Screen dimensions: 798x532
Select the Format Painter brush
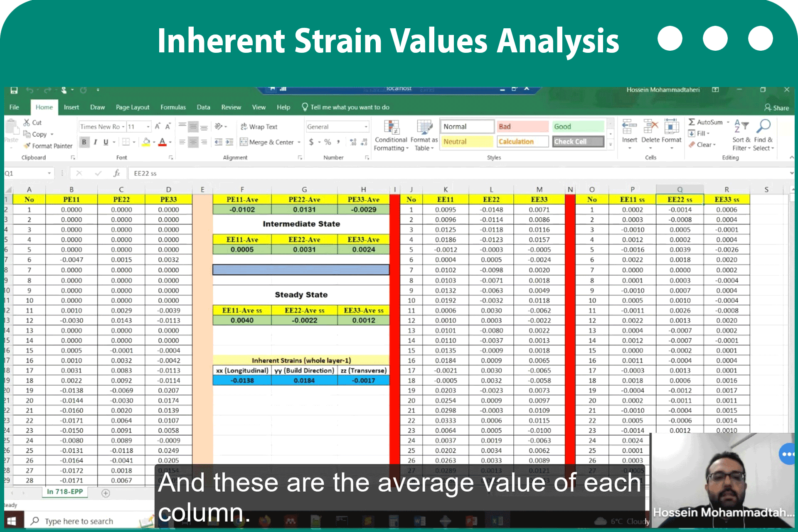coord(27,146)
